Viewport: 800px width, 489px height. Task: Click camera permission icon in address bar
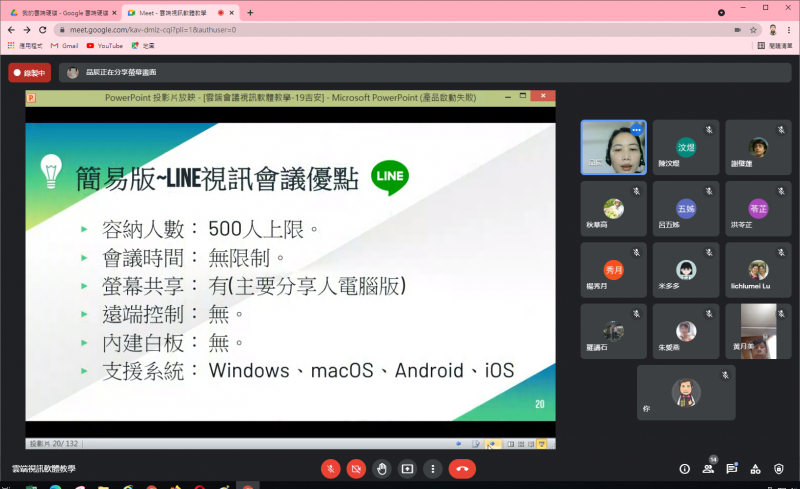coord(738,30)
